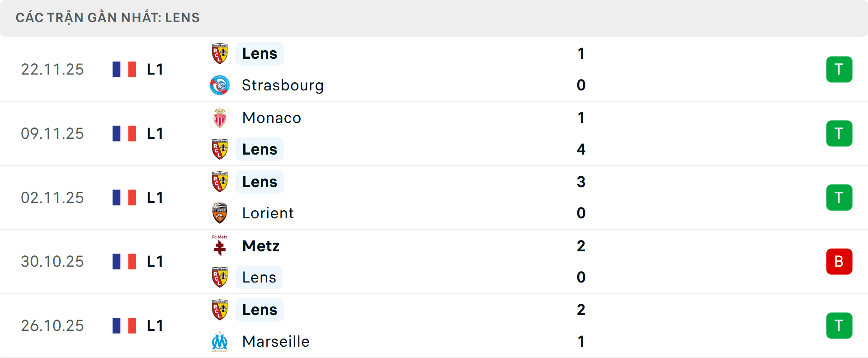Click Lens crest in Strasbourg match row
The width and height of the screenshot is (868, 358).
220,54
